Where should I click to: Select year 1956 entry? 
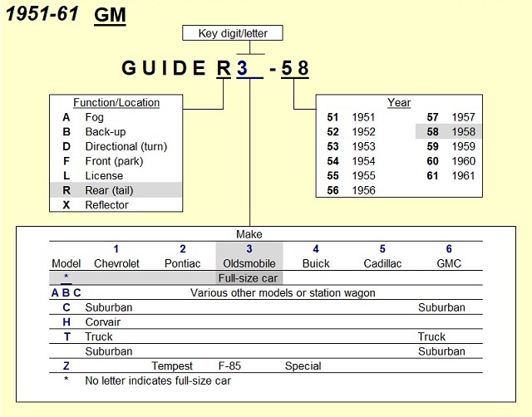(351, 190)
